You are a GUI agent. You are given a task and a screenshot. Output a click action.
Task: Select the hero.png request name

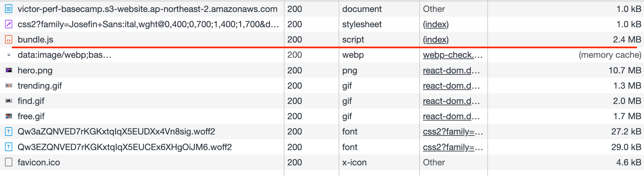(35, 70)
